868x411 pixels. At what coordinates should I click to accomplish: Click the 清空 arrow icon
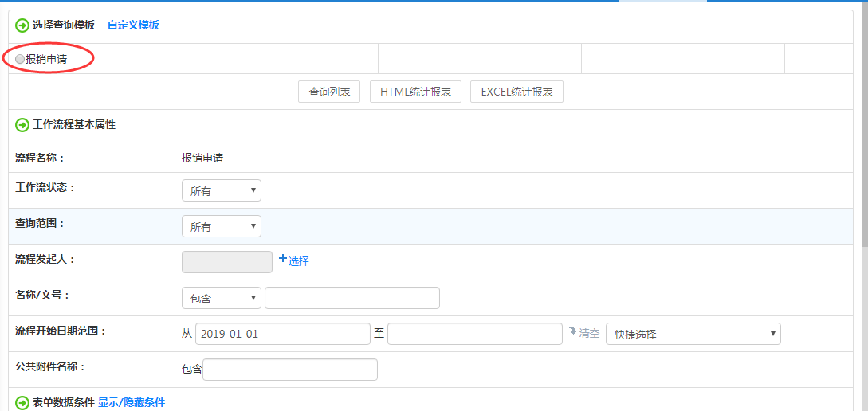(x=572, y=331)
